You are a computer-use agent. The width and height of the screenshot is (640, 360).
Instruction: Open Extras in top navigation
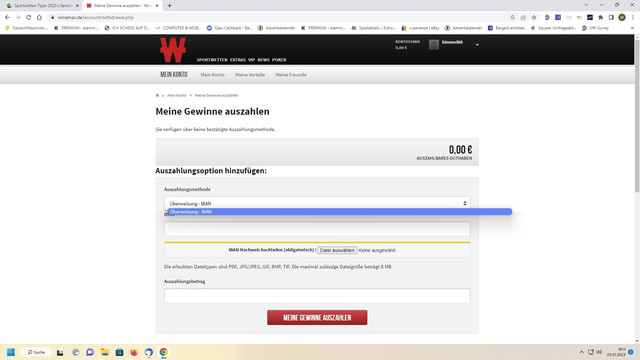click(x=238, y=60)
